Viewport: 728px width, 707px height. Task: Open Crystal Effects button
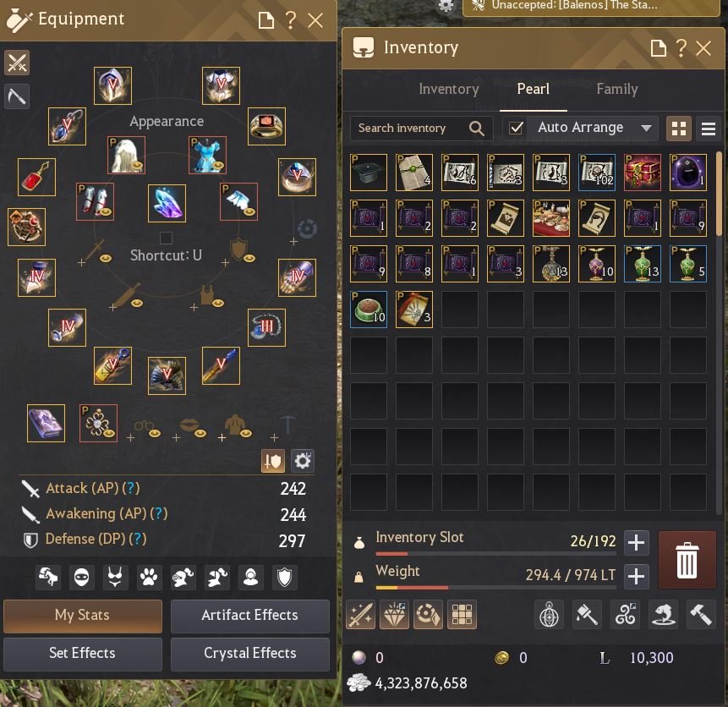(x=249, y=654)
